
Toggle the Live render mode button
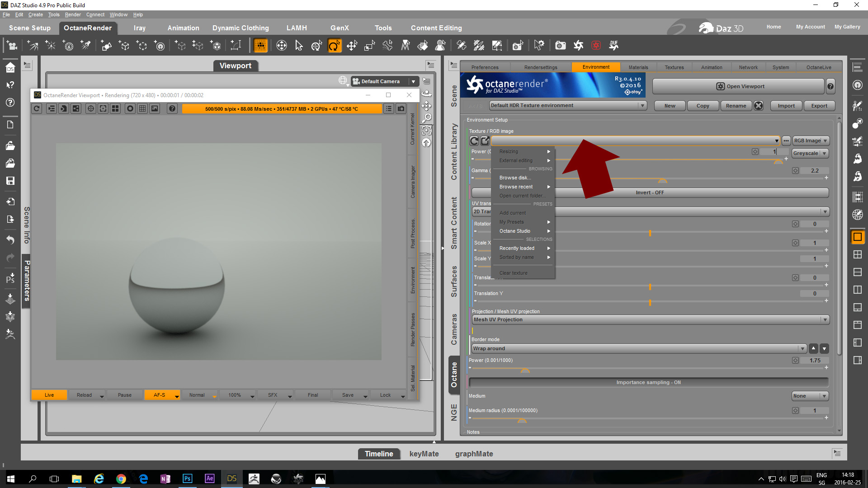[49, 395]
